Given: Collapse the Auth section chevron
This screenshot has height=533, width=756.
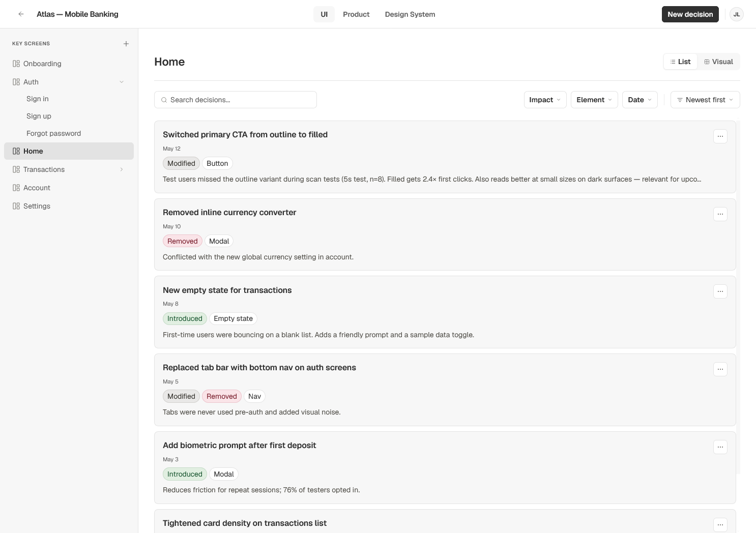Looking at the screenshot, I should pyautogui.click(x=122, y=82).
